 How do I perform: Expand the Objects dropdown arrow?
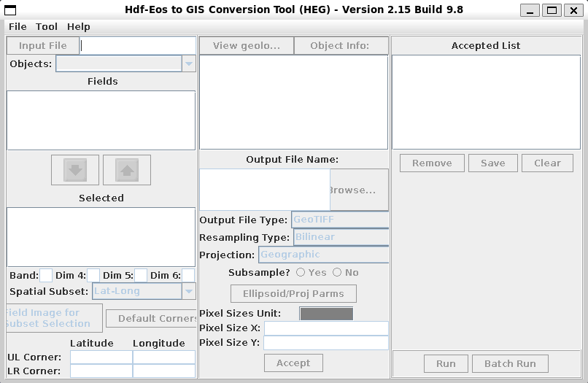(x=189, y=63)
